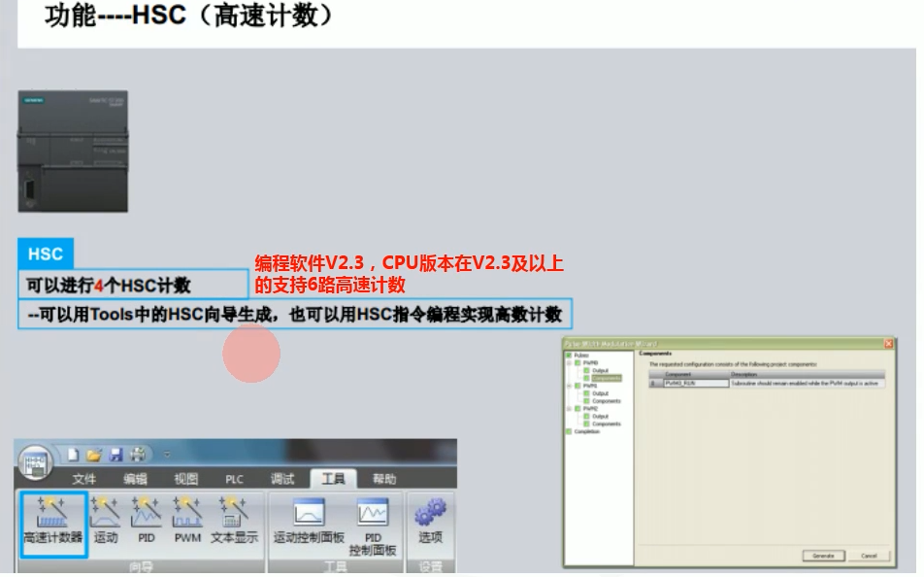
Task: Click the Siemens PLC module image
Action: tap(73, 152)
